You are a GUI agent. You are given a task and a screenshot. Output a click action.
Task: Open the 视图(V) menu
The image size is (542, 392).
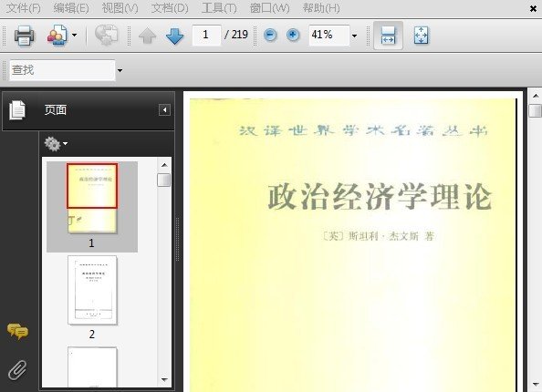click(120, 8)
